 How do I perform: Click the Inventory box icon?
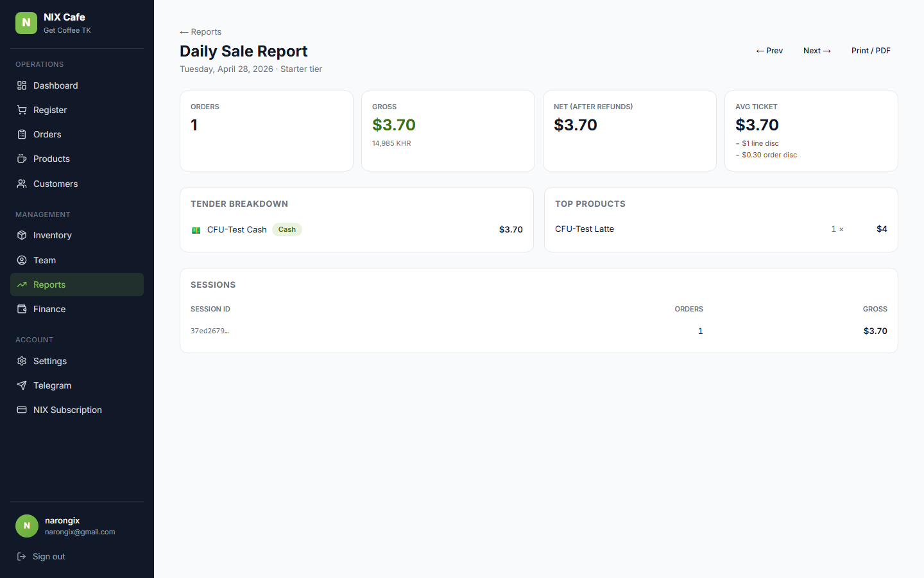pos(22,235)
